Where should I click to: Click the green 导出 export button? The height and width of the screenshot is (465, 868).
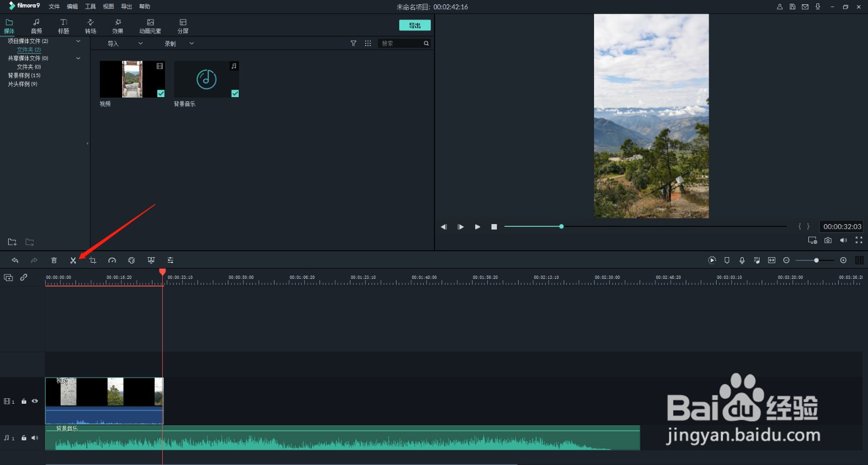click(x=415, y=26)
